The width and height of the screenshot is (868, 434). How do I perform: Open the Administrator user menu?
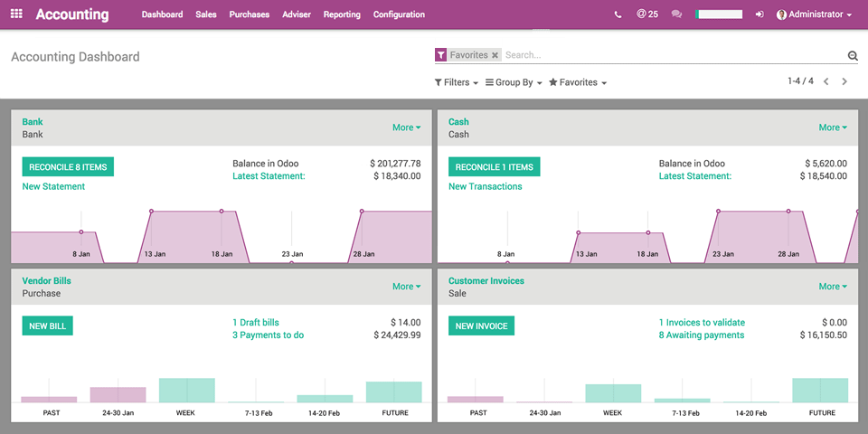pos(814,14)
